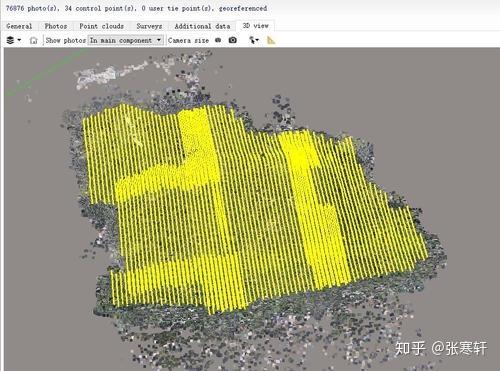This screenshot has height=371, width=500.
Task: Click the small camera size icon
Action: tap(218, 40)
